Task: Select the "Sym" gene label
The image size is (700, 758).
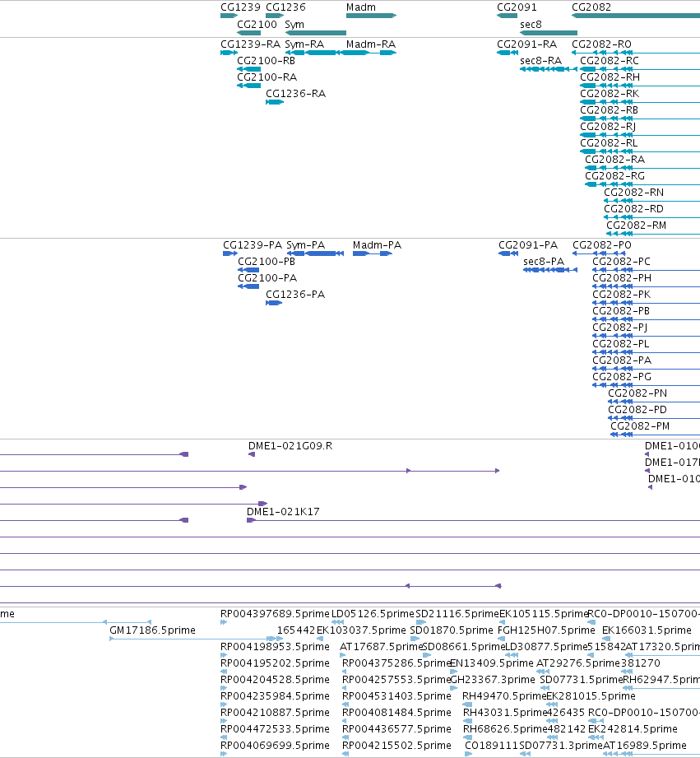Action: [x=294, y=25]
